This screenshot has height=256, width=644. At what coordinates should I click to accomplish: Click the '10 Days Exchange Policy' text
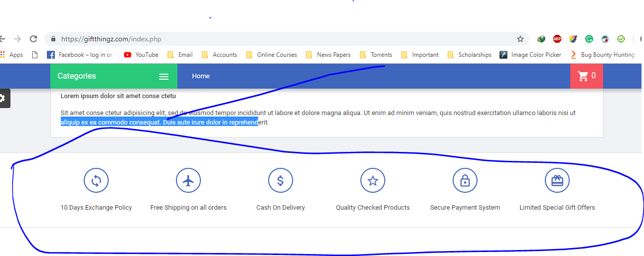pos(96,208)
